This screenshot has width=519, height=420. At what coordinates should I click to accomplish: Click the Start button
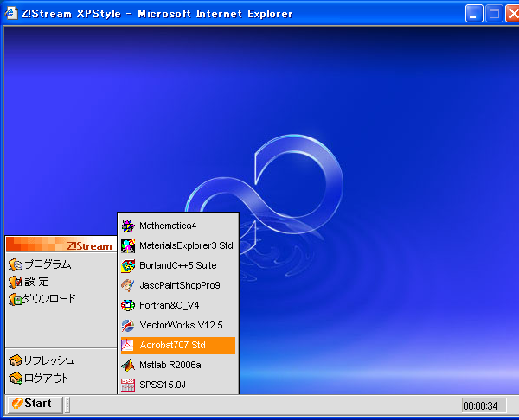coord(35,404)
